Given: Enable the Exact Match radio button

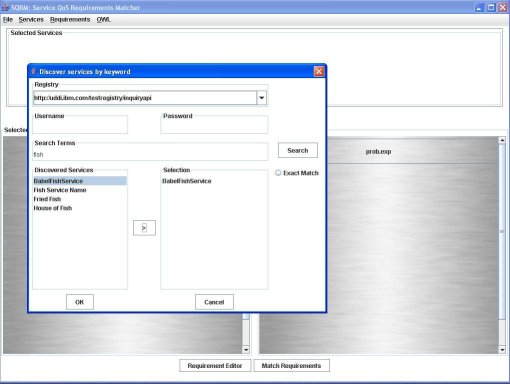Looking at the screenshot, I should coord(278,173).
